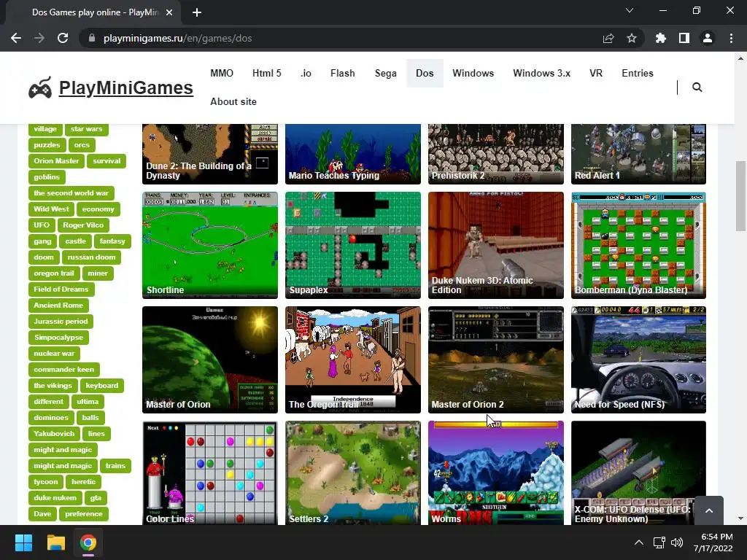
Task: Open the Chrome profile icon
Action: [x=708, y=38]
